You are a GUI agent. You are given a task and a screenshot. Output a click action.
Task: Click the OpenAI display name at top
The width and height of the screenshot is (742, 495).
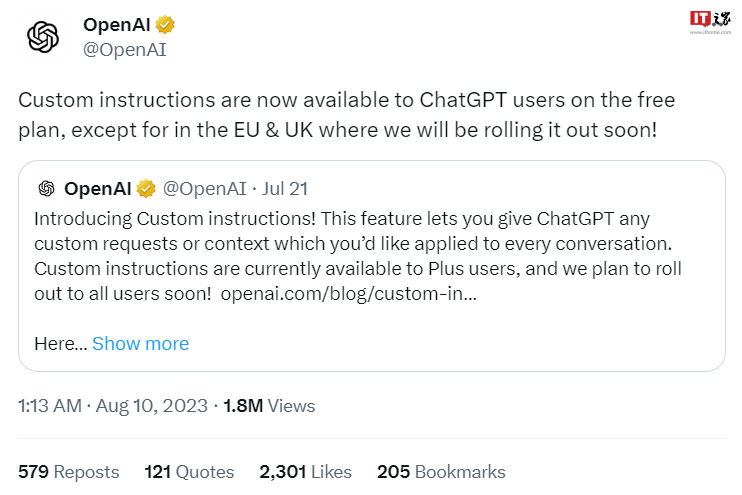(x=116, y=25)
